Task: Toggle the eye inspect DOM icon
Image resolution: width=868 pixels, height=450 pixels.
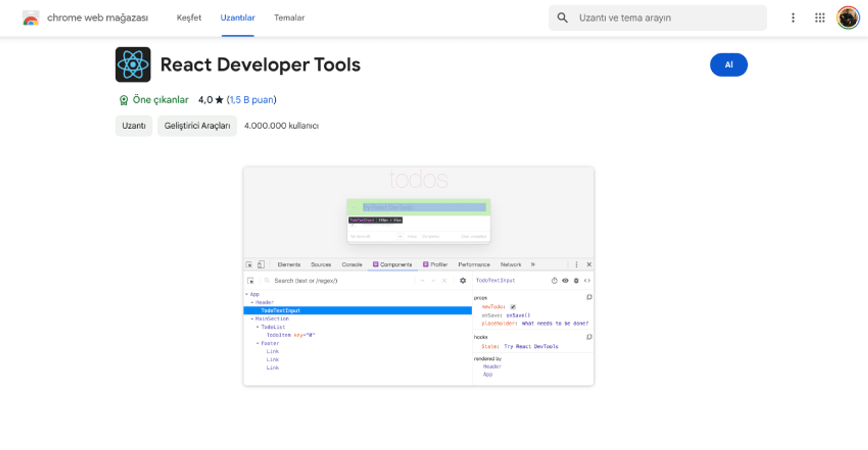Action: pos(565,280)
